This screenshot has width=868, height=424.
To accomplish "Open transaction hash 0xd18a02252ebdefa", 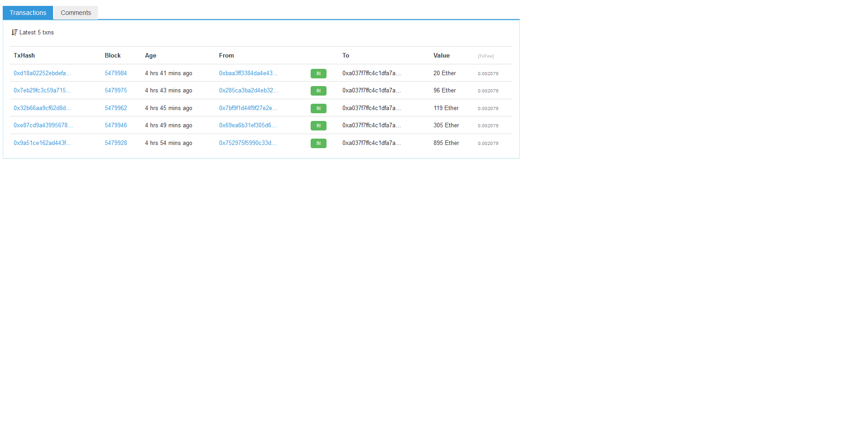I will point(42,73).
